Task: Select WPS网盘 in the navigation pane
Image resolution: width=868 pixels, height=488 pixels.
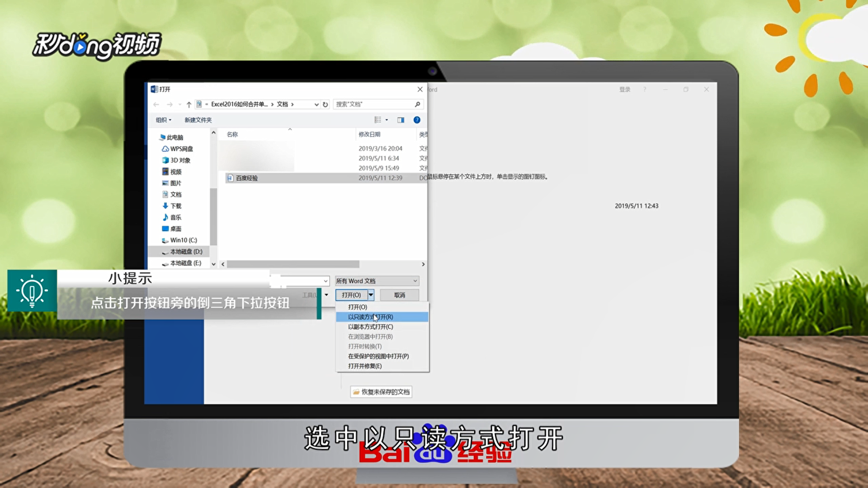Action: [x=181, y=149]
